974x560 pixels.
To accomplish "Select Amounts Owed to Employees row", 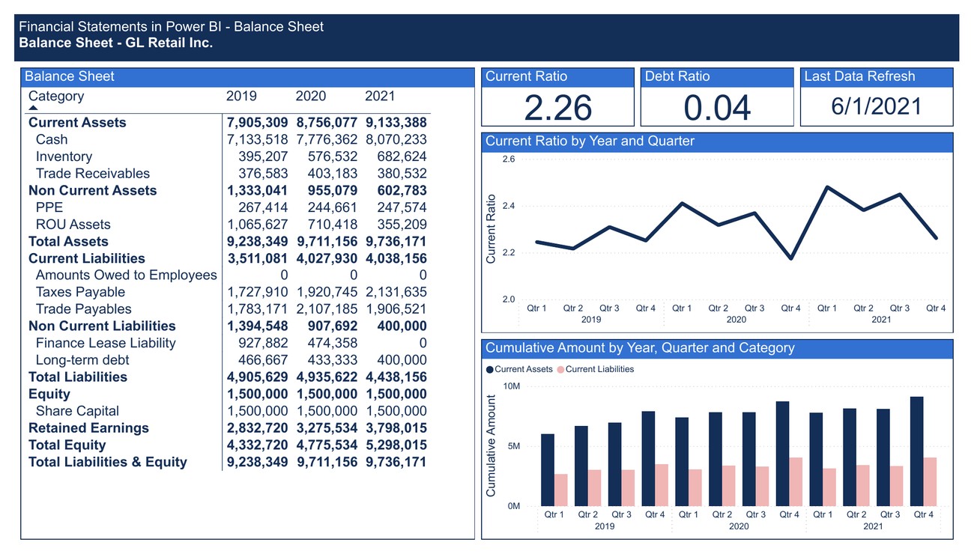I will click(x=127, y=276).
